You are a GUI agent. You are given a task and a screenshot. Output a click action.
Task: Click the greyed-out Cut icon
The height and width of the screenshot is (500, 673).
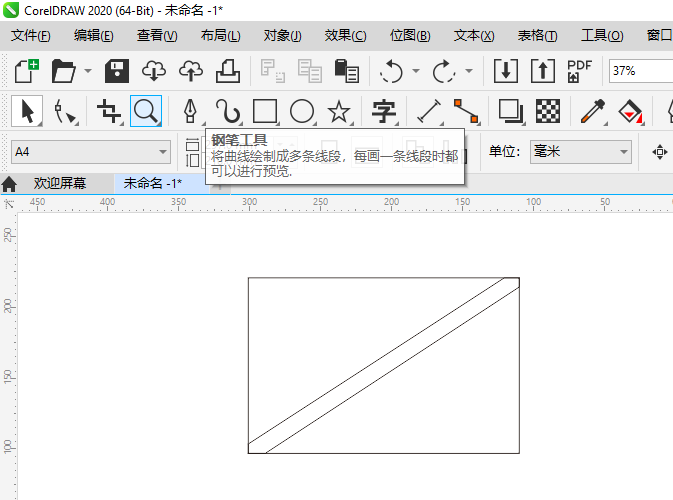(272, 71)
